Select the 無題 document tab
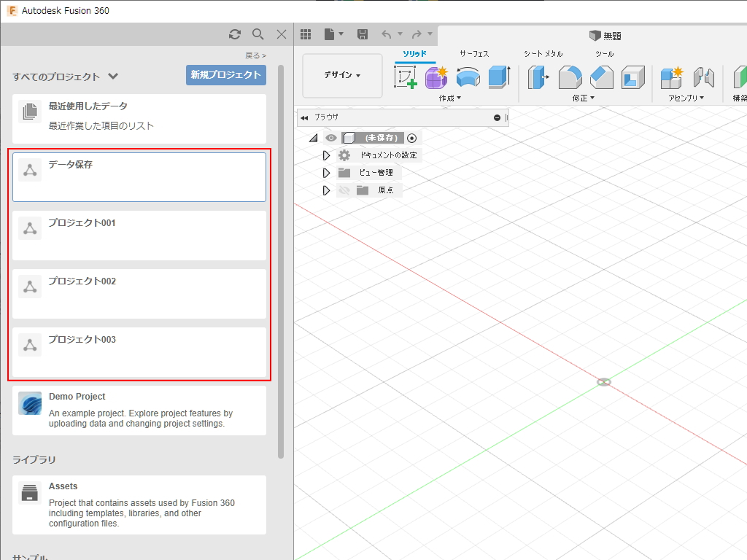The height and width of the screenshot is (560, 747). pos(605,36)
